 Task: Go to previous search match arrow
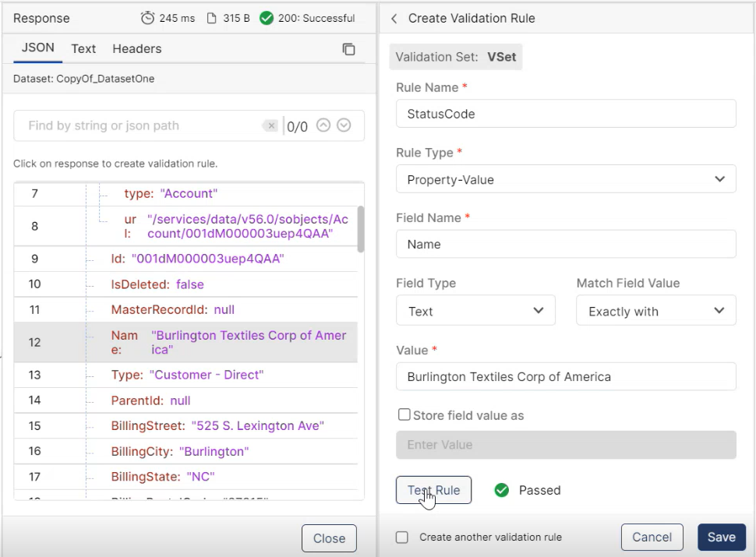323,125
